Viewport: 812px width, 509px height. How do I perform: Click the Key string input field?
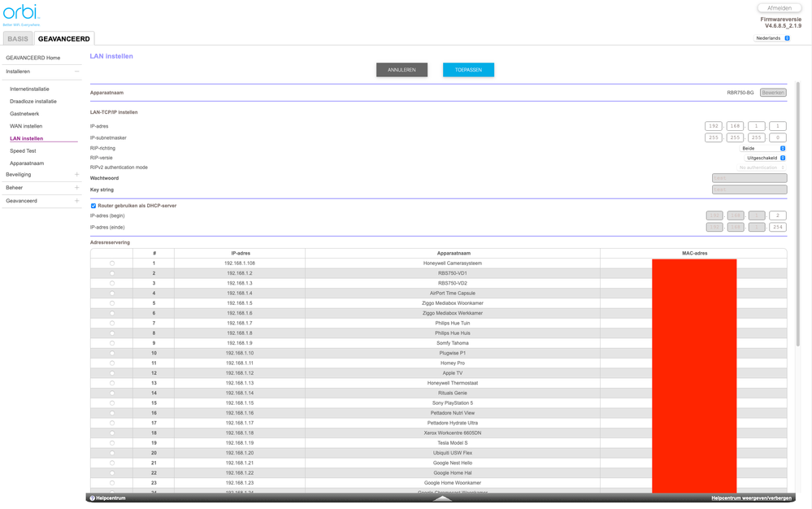pyautogui.click(x=749, y=190)
